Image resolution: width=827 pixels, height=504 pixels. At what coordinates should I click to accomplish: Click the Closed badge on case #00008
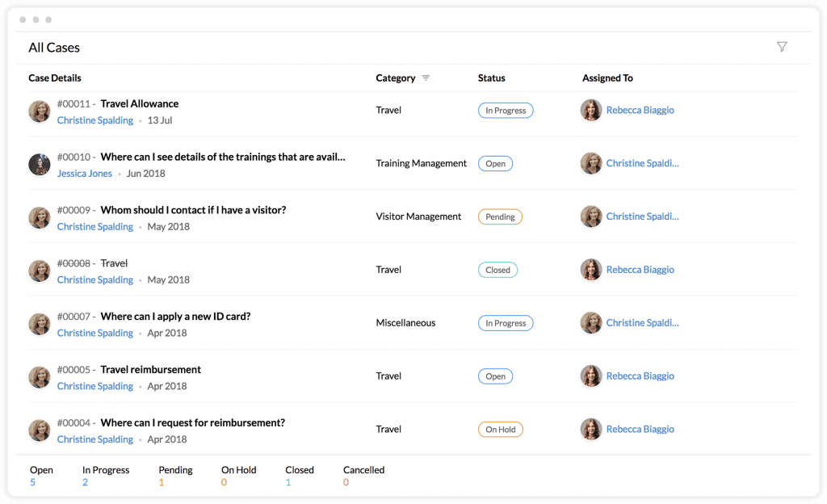497,270
